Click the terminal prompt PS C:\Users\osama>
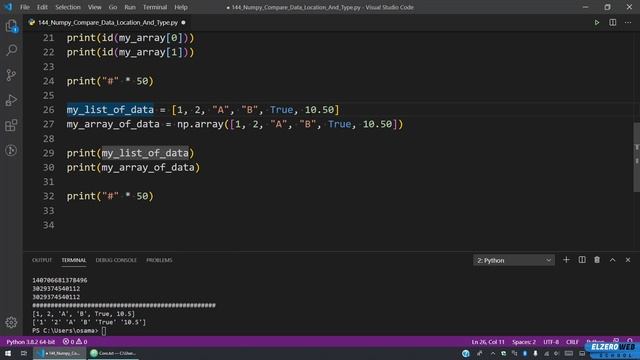640x360 pixels. pos(65,330)
